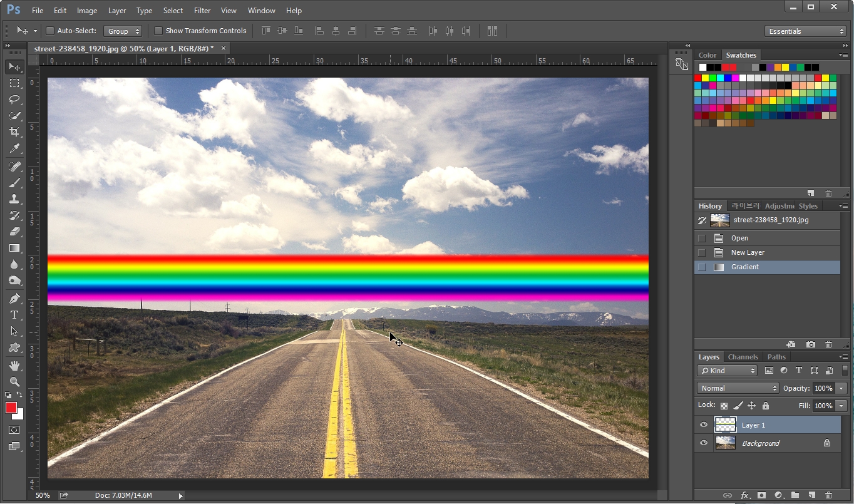
Task: Swap foreground and background colors
Action: pos(19,395)
